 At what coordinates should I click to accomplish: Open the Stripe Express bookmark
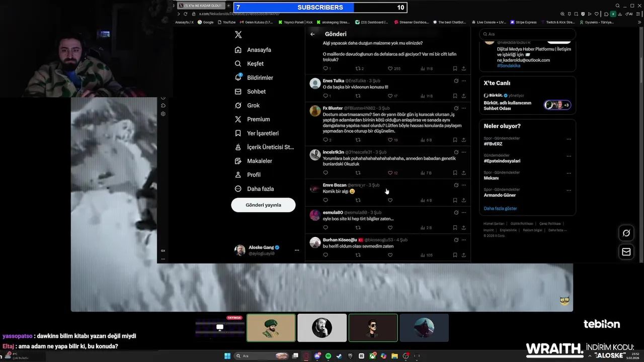523,22
